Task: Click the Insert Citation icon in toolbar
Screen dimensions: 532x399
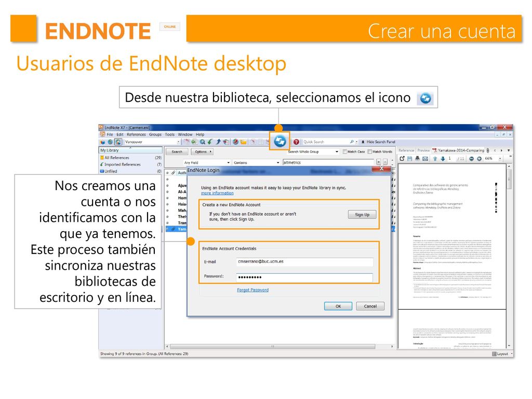Action: [253, 142]
